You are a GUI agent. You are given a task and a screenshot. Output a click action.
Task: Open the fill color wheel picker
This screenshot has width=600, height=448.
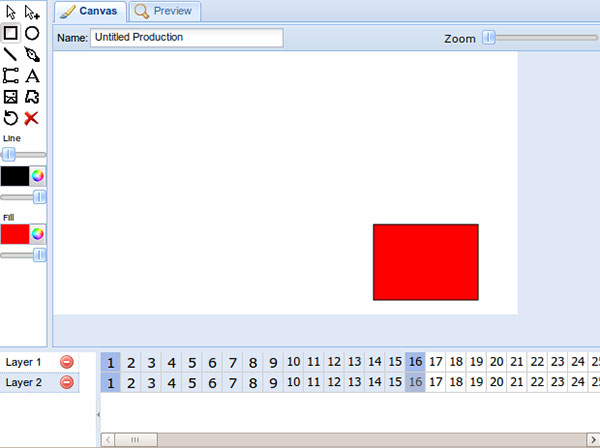point(38,234)
